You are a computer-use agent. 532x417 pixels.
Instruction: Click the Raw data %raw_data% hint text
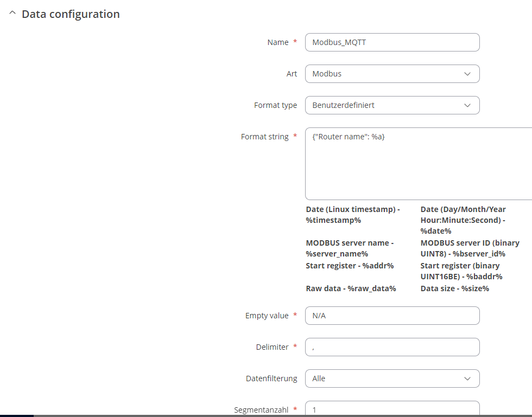[351, 288]
